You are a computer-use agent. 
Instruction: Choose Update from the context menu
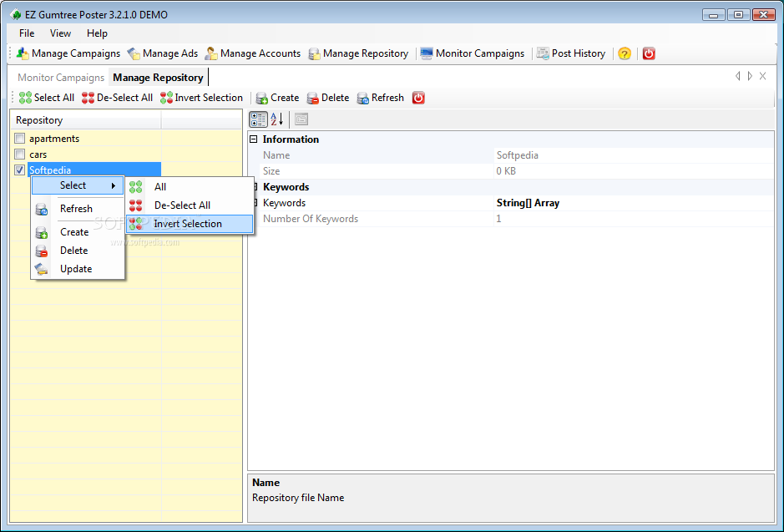[x=78, y=269]
